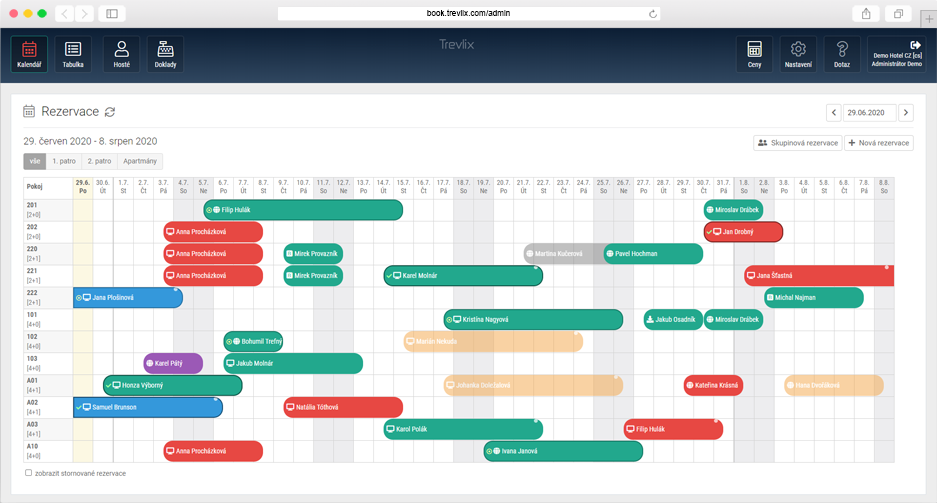937x503 pixels.
Task: Click Skupinová rezervace button
Action: pos(798,143)
